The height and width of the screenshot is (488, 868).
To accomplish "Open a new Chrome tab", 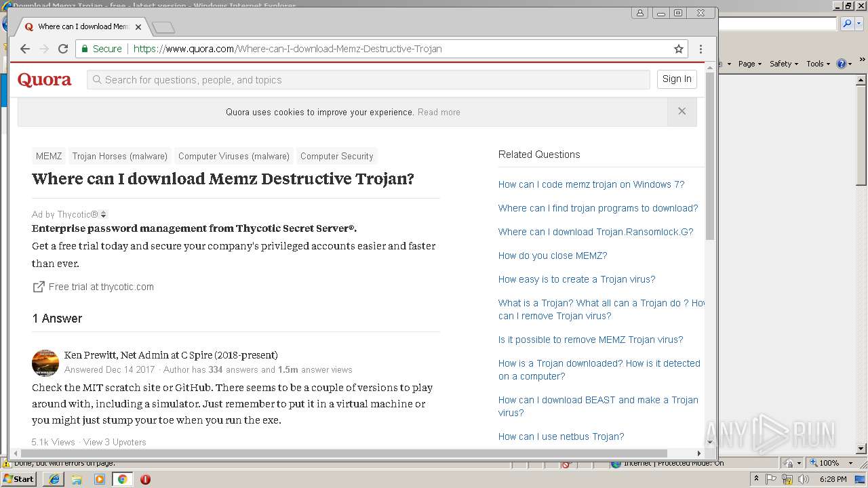I will (163, 27).
